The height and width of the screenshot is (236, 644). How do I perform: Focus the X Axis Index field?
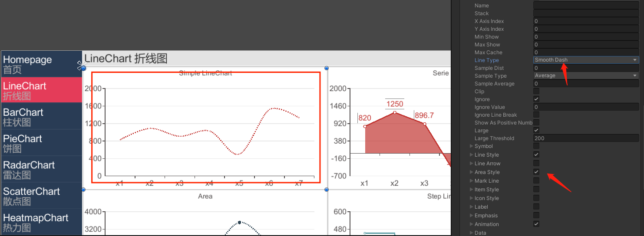point(586,21)
